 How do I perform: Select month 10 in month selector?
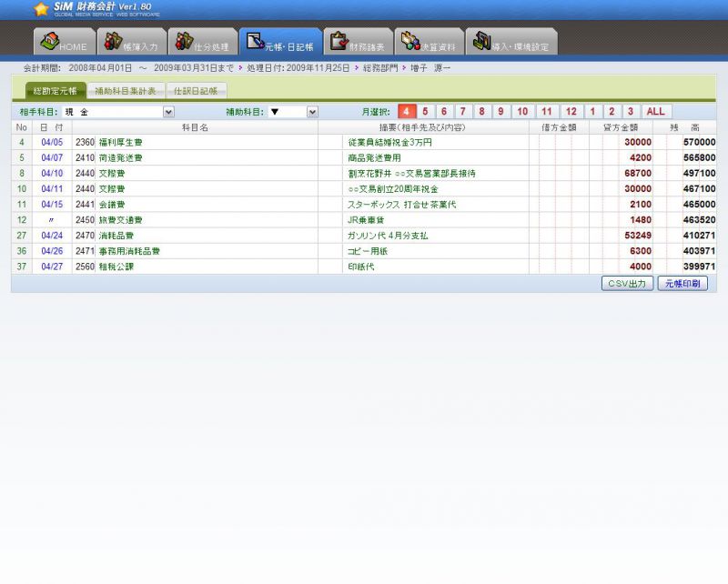521,112
